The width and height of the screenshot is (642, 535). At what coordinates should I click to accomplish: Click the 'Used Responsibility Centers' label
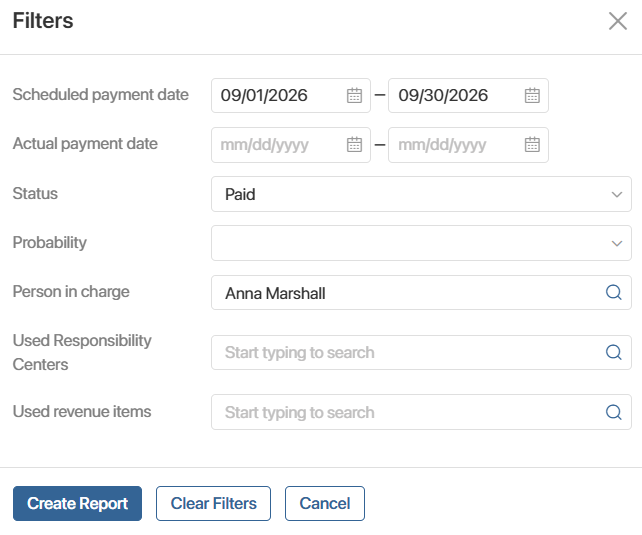82,352
